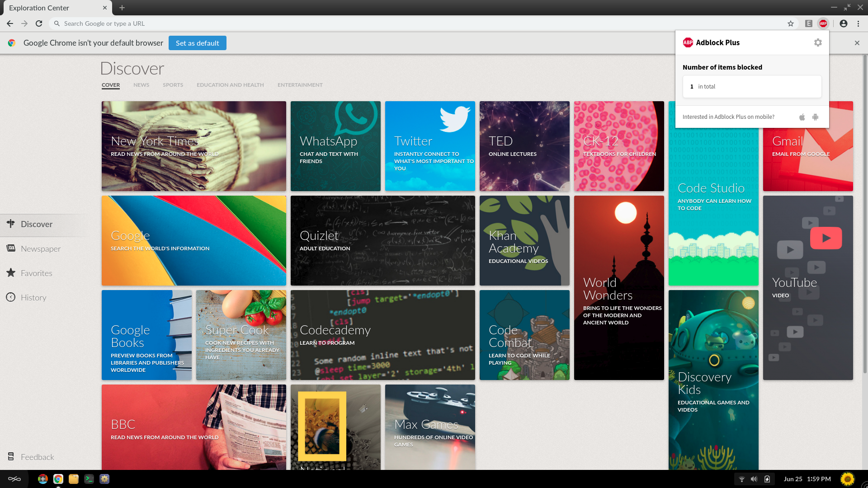The width and height of the screenshot is (868, 488).
Task: Dismiss the default browser infobar
Action: click(857, 43)
